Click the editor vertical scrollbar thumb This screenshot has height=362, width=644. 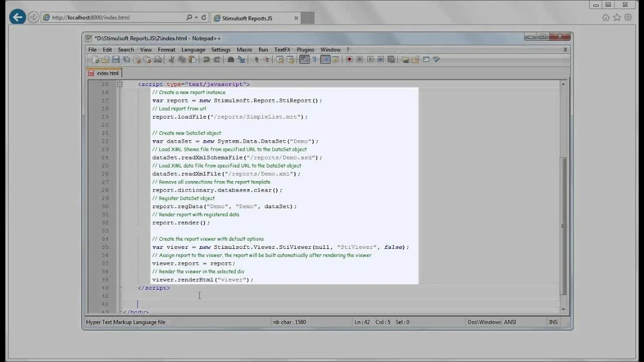click(x=563, y=226)
